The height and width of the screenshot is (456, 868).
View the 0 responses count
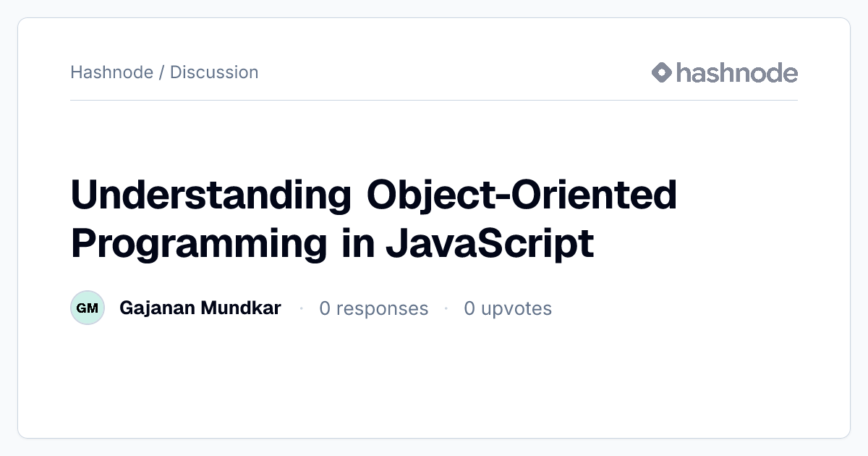point(374,309)
